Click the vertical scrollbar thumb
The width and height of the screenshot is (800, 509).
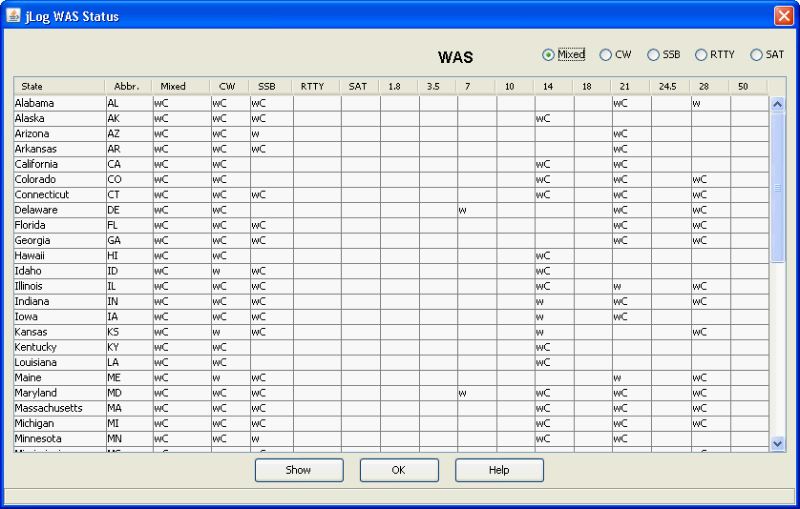click(x=778, y=185)
